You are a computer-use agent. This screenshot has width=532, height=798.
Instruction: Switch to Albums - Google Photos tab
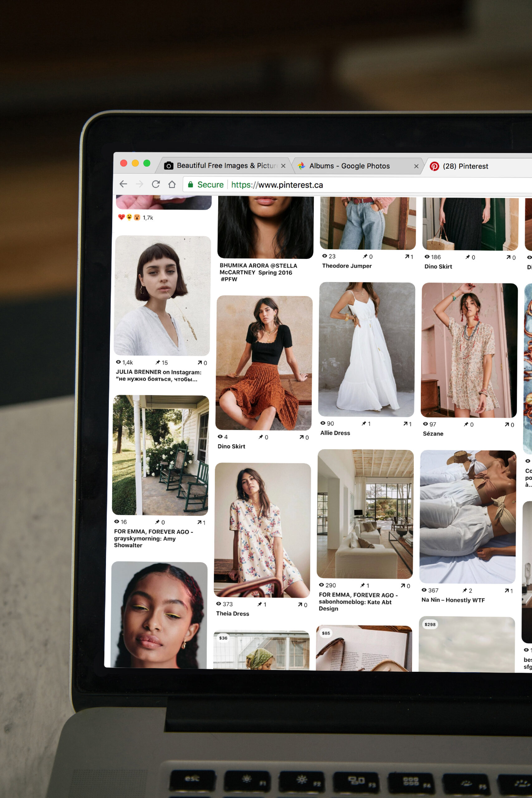349,166
